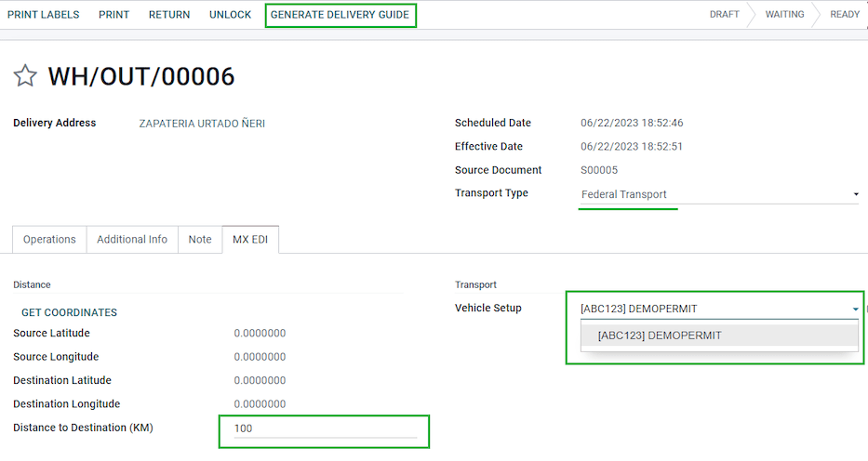Switch to the Note tab
Viewport: 868px width, 461px height.
pyautogui.click(x=200, y=239)
